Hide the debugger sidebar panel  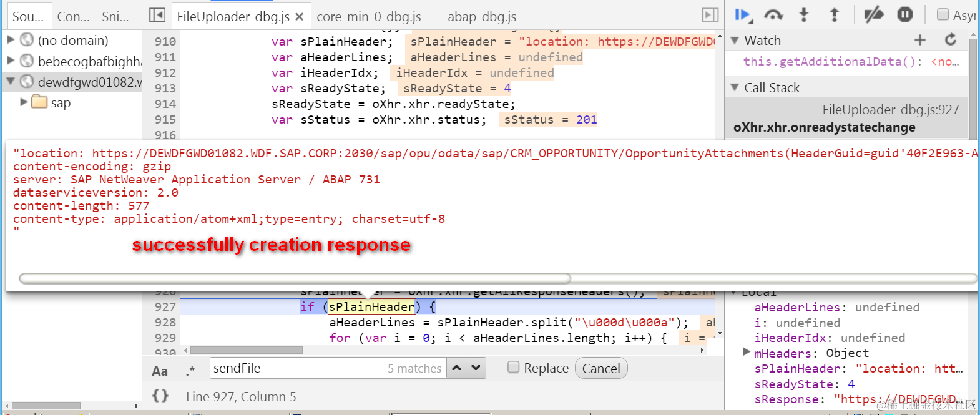point(710,15)
